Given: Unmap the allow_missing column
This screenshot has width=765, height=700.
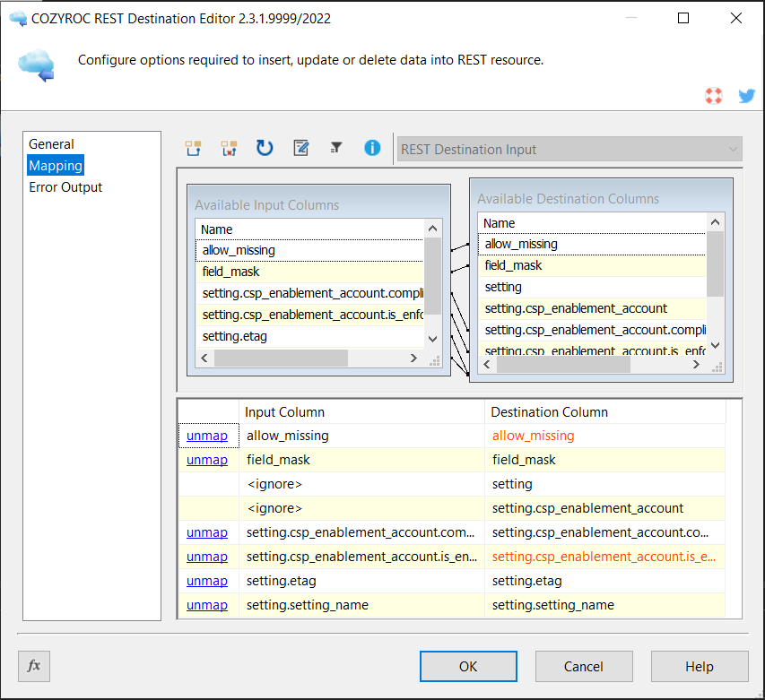Looking at the screenshot, I should click(206, 436).
